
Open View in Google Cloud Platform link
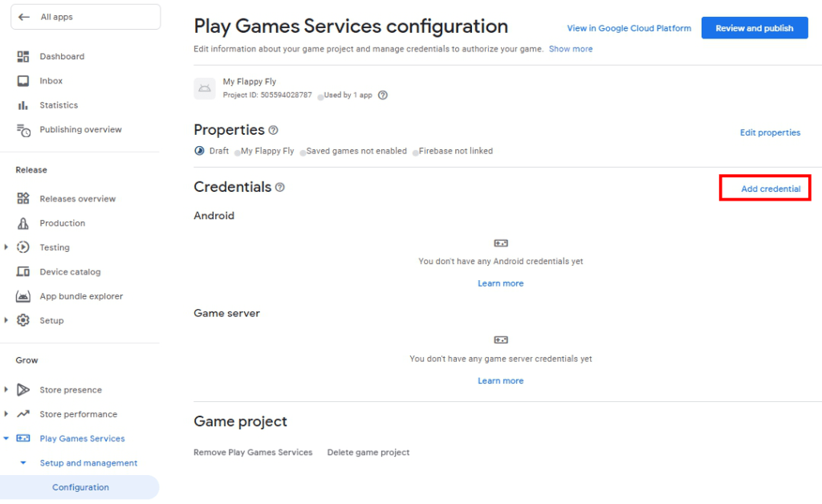point(629,28)
